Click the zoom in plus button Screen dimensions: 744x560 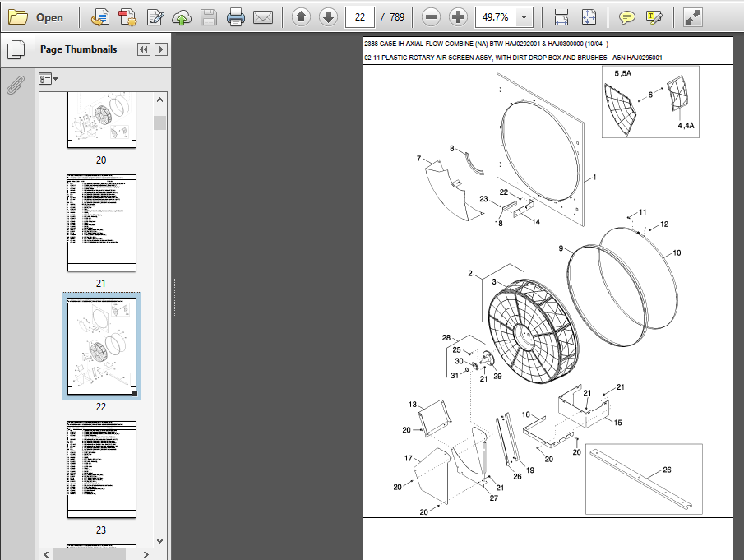[x=458, y=17]
